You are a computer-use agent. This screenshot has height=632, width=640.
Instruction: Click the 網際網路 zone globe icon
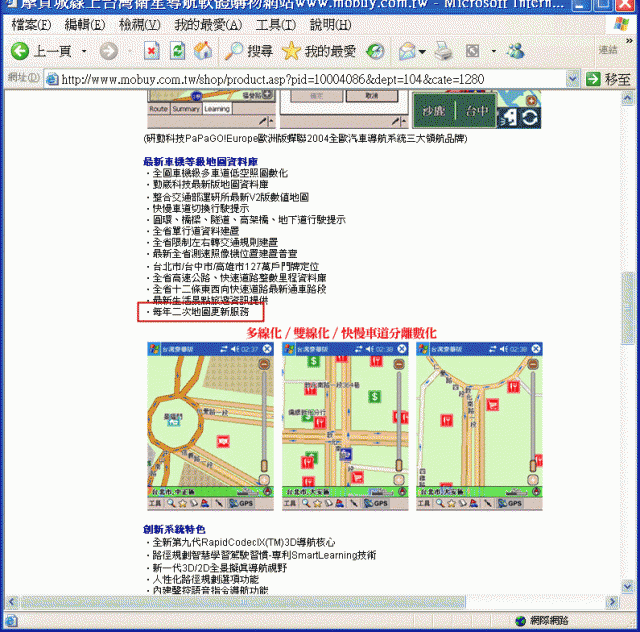click(x=520, y=621)
